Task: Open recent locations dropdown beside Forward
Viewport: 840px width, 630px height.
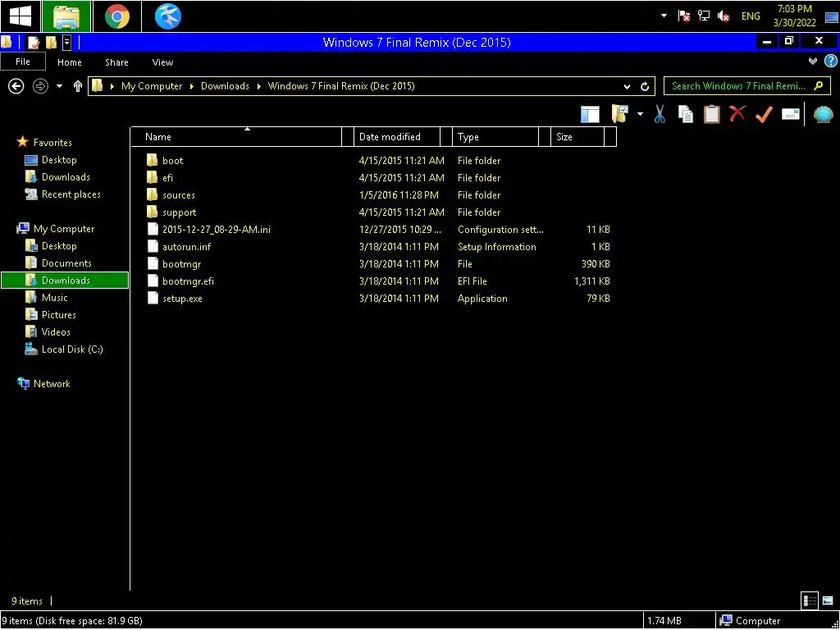Action: 59,85
